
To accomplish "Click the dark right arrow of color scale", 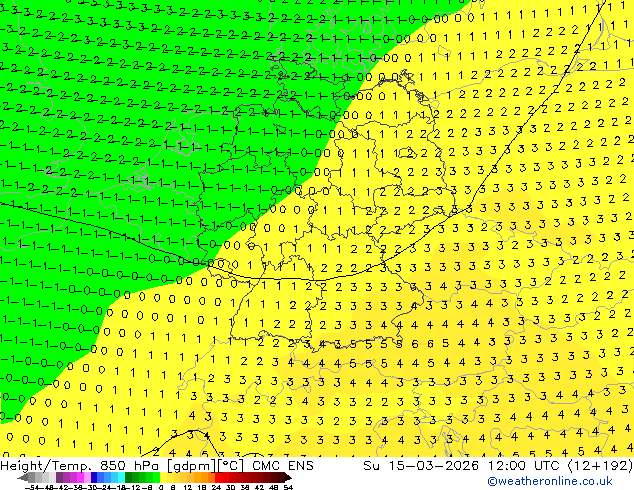I will pyautogui.click(x=287, y=478).
